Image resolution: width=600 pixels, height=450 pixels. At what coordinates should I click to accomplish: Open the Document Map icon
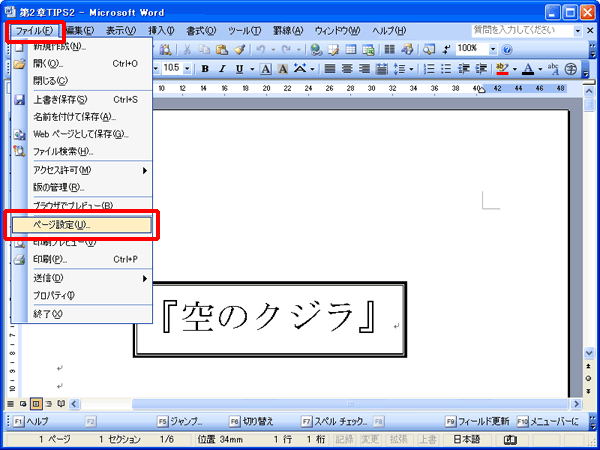pyautogui.click(x=429, y=49)
